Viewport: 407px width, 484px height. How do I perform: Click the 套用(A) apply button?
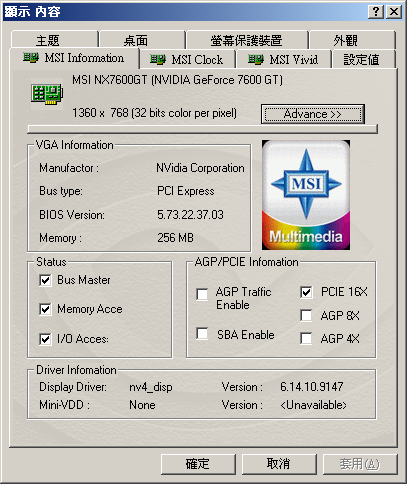coord(360,464)
